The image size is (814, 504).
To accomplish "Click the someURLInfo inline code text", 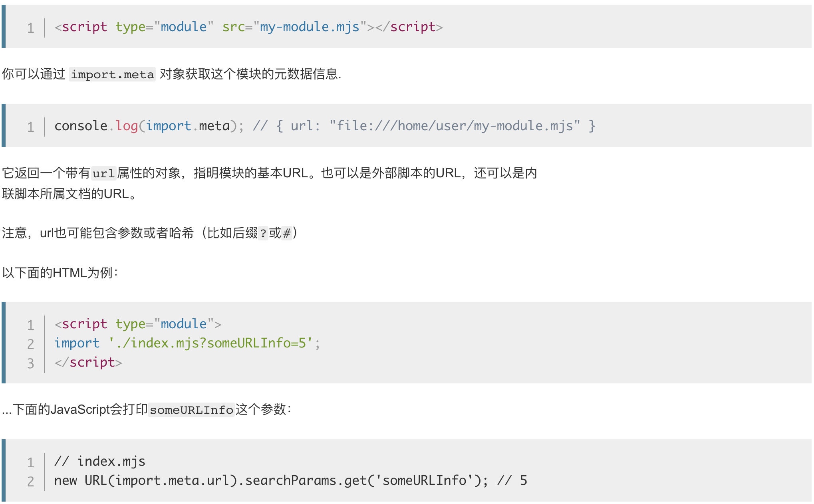I will coord(191,410).
